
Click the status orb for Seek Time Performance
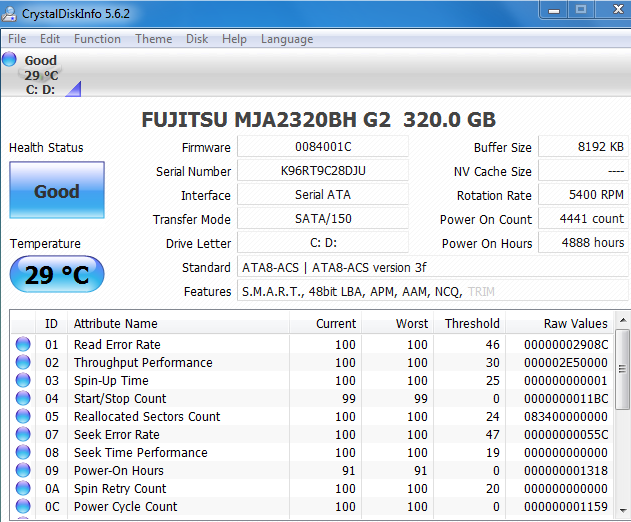pos(23,452)
